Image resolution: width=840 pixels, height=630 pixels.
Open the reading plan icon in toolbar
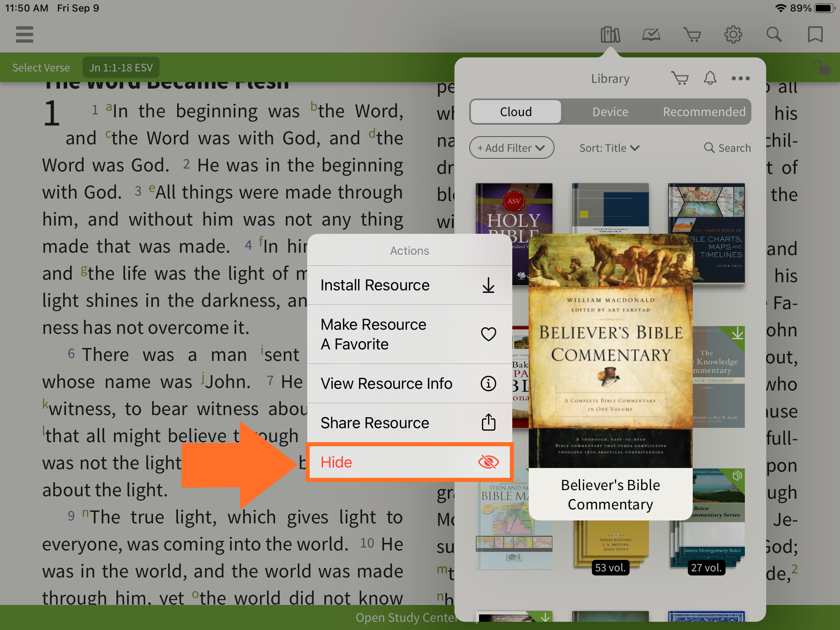pyautogui.click(x=651, y=35)
